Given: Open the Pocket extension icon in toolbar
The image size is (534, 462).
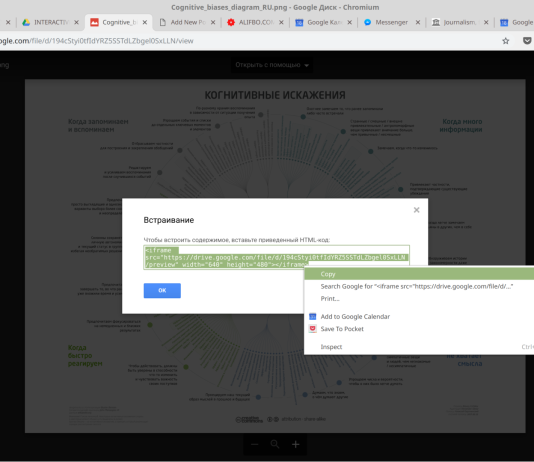Looking at the screenshot, I should coord(527,41).
